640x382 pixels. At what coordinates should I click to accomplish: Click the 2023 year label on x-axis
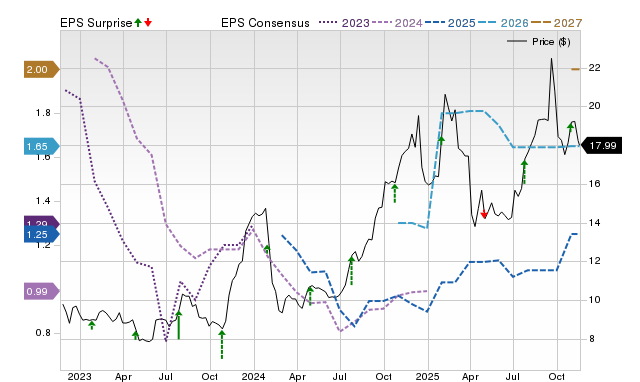pos(79,376)
